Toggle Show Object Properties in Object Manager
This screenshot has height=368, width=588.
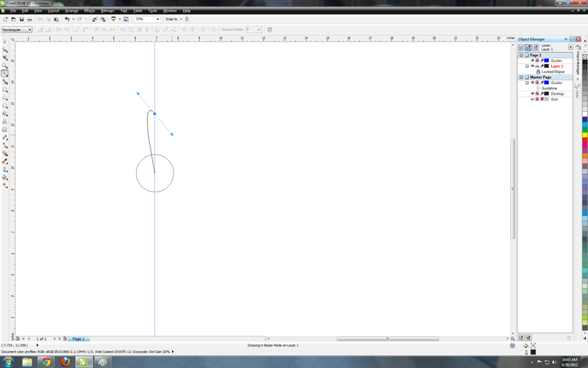[x=520, y=47]
